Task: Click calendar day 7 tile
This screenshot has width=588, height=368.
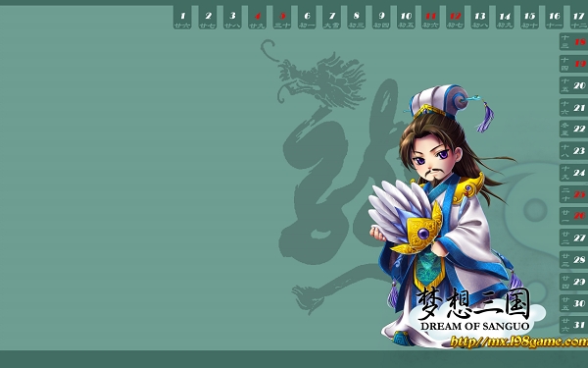Action: [332, 18]
